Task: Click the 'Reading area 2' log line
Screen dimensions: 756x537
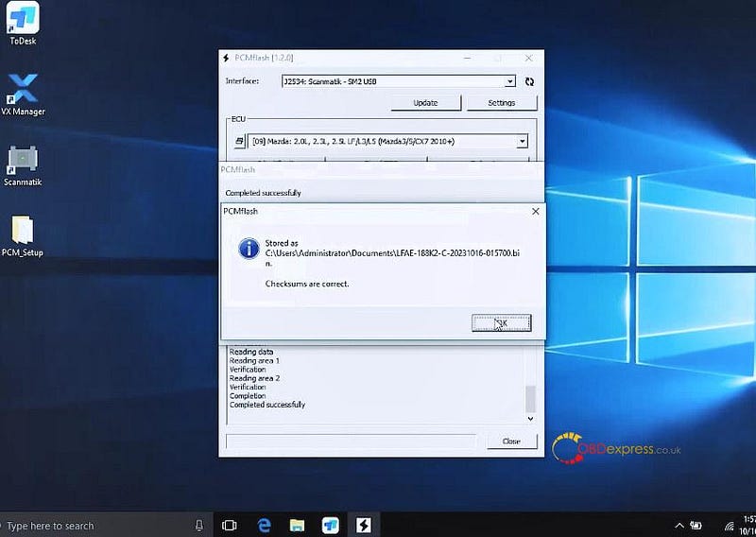Action: 254,378
